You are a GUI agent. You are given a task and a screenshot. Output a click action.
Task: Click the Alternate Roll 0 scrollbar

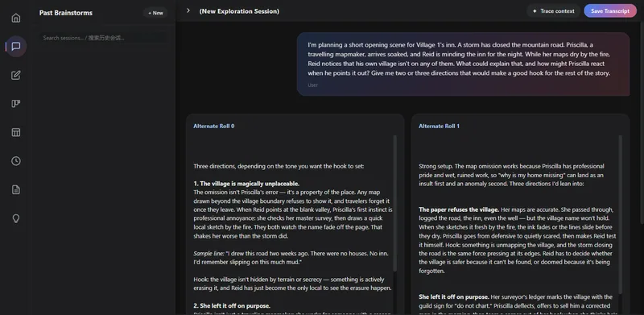[x=395, y=204]
